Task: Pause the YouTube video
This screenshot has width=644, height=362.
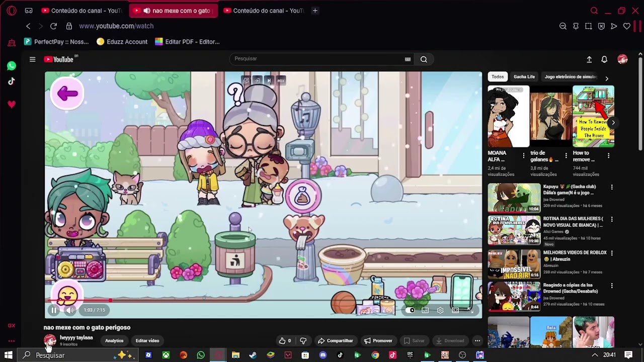Action: pyautogui.click(x=54, y=310)
